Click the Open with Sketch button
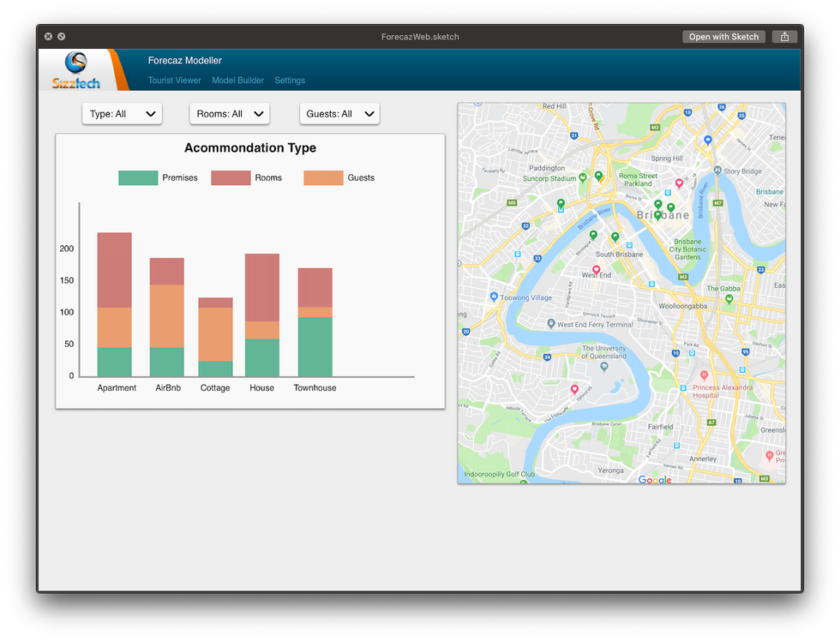Viewport: 840px width, 641px height. click(x=723, y=36)
